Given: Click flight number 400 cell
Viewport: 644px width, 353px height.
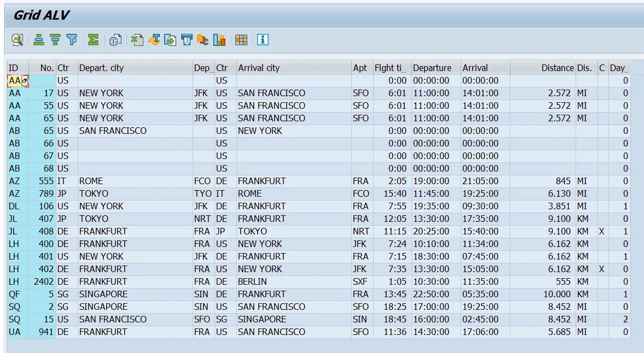Looking at the screenshot, I should pos(43,244).
